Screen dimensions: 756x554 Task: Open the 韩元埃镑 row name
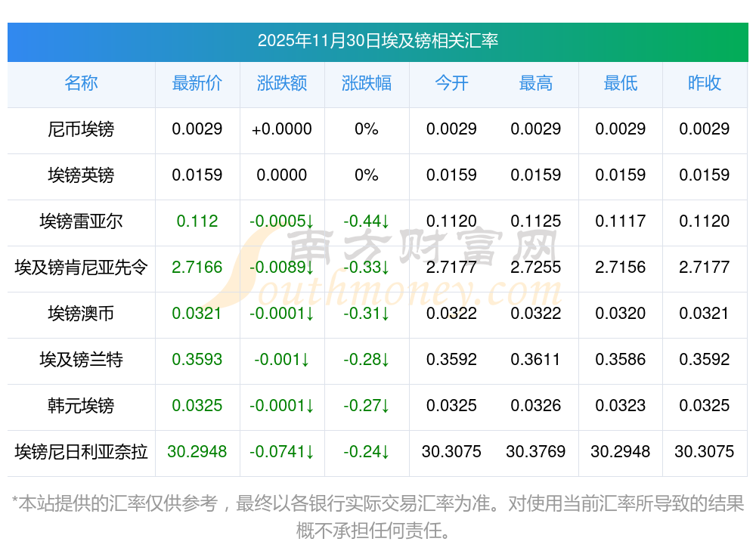point(81,406)
